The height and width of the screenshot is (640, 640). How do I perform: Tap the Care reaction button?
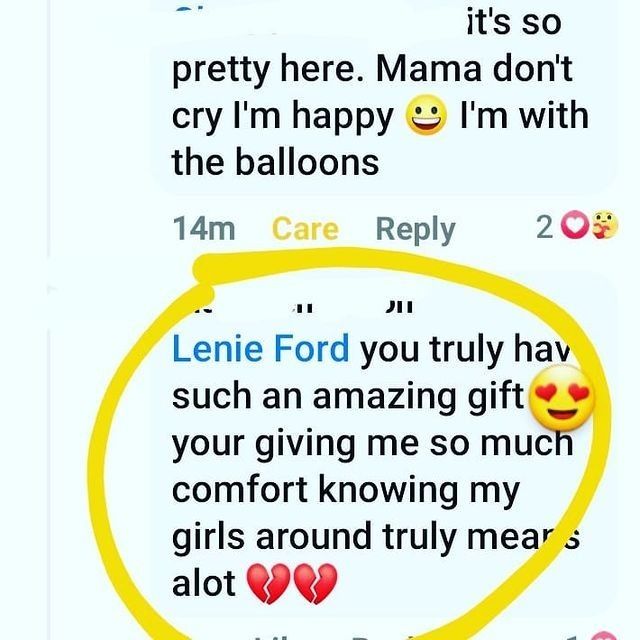[305, 229]
